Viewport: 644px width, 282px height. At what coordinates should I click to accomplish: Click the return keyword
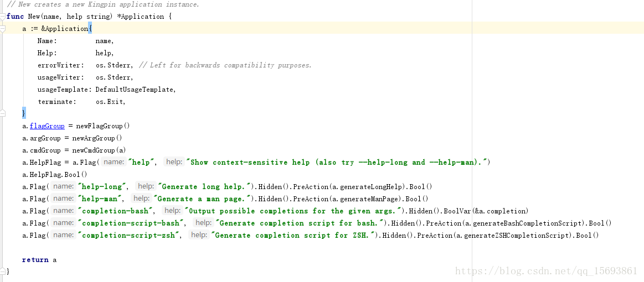[x=35, y=259]
